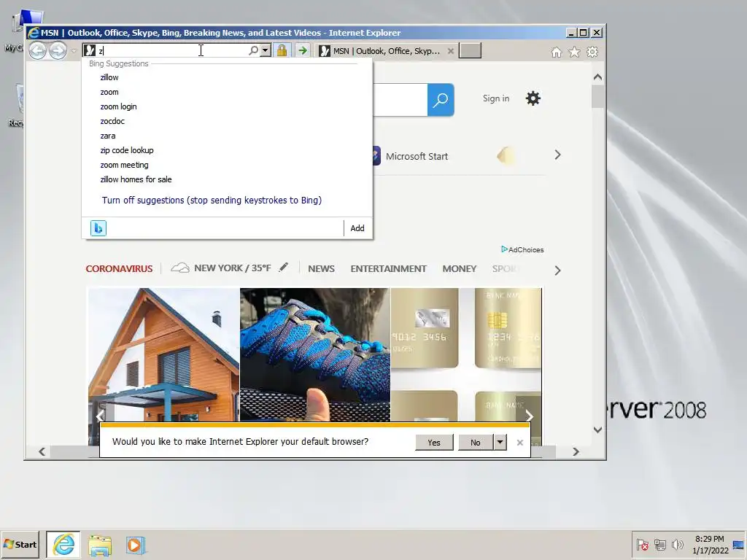Screen dimensions: 747x560
Task: Open the IE Tools gear icon
Action: pos(592,52)
